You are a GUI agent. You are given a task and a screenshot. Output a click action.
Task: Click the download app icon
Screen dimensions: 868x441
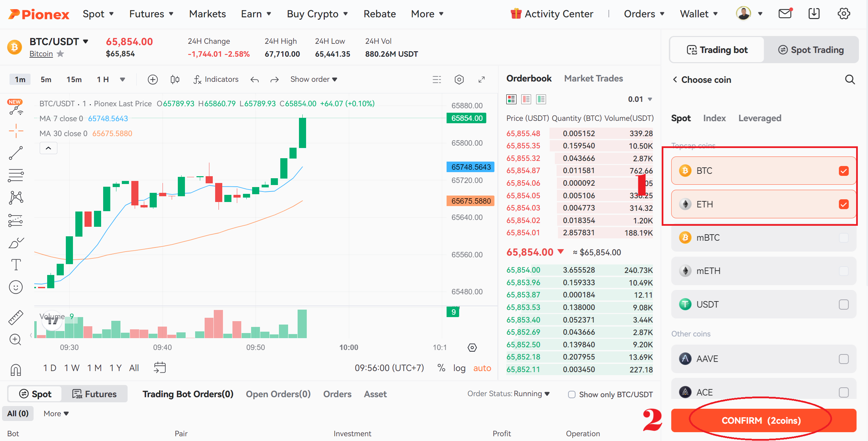click(814, 14)
